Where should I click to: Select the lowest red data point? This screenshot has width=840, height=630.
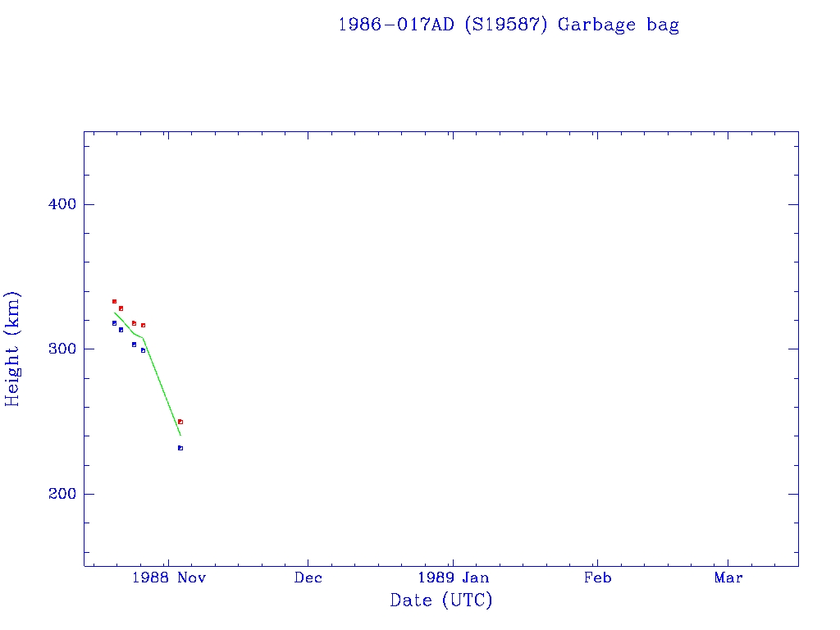[x=180, y=422]
